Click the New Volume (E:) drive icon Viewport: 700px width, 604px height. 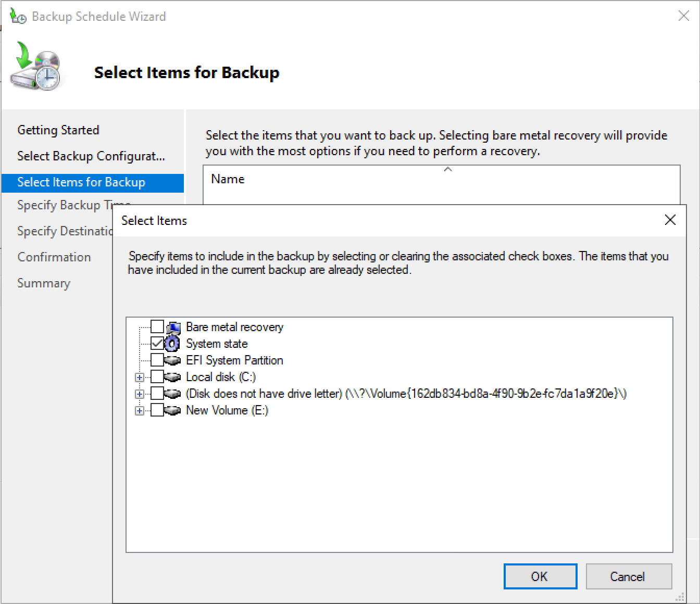pyautogui.click(x=172, y=410)
